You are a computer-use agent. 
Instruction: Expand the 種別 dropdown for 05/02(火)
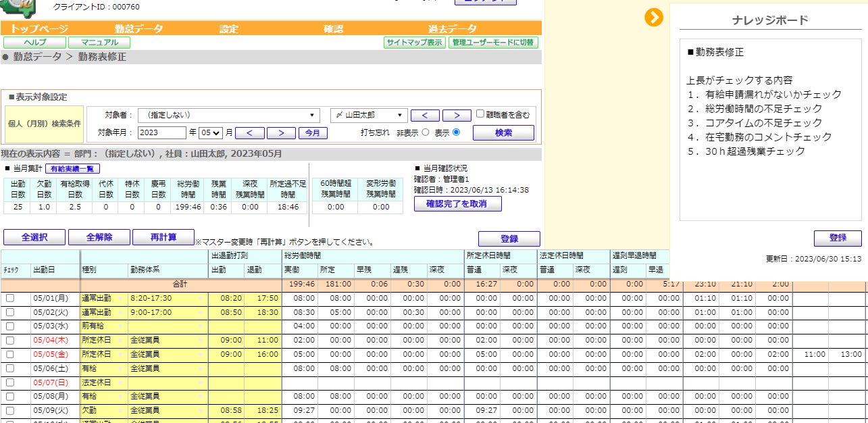pyautogui.click(x=105, y=312)
